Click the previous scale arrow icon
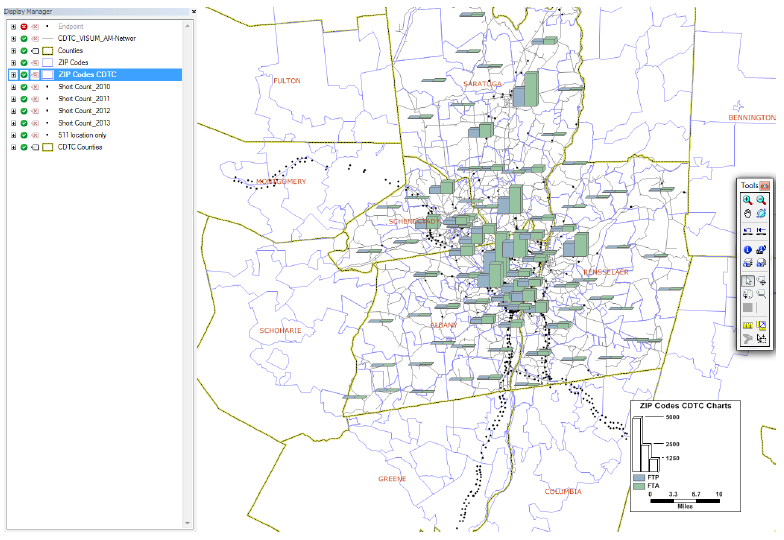The height and width of the screenshot is (540, 784). point(747,231)
